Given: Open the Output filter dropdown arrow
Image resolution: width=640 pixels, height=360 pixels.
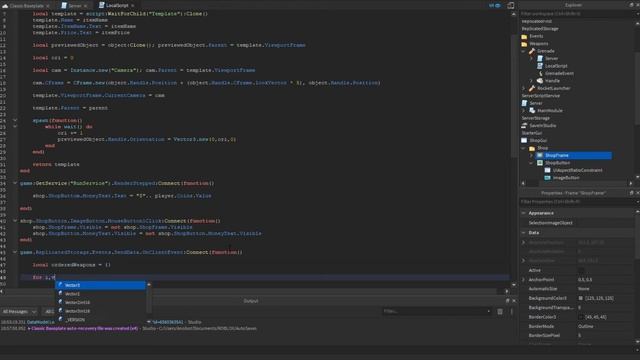Looking at the screenshot, I should (489, 311).
